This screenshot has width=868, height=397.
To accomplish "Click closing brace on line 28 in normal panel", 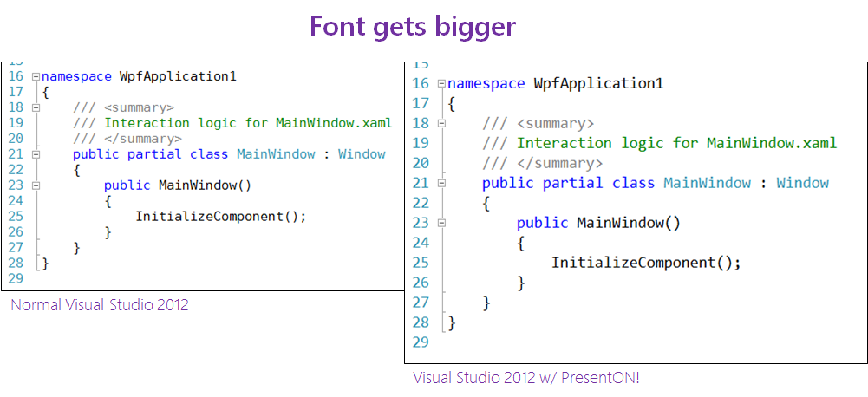I will pos(45,263).
